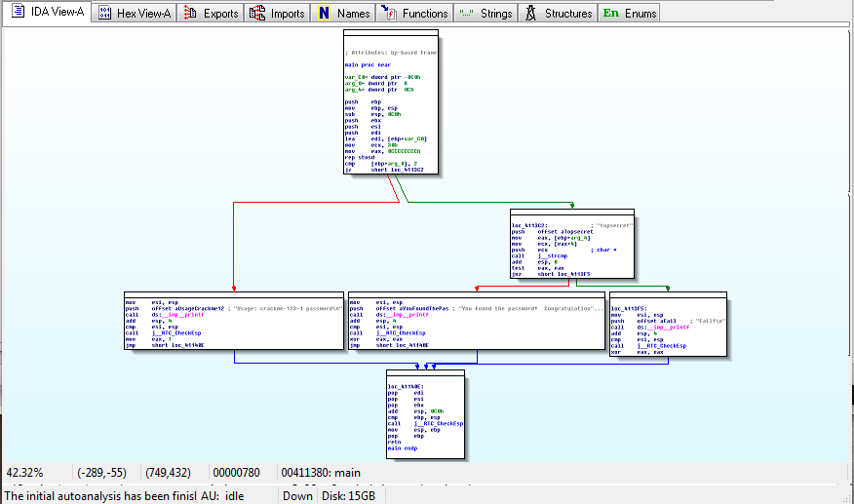854x504 pixels.
Task: Click the Usage crackme printf block
Action: (234, 320)
